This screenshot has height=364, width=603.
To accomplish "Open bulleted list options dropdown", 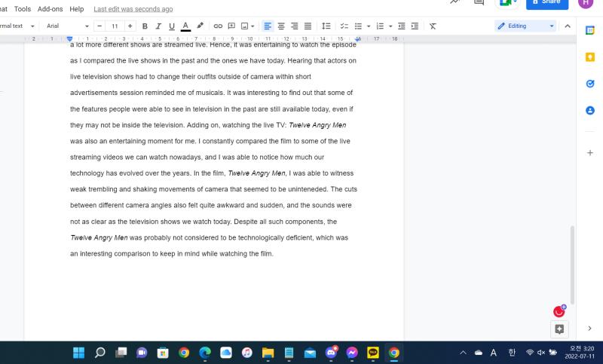I will [369, 26].
